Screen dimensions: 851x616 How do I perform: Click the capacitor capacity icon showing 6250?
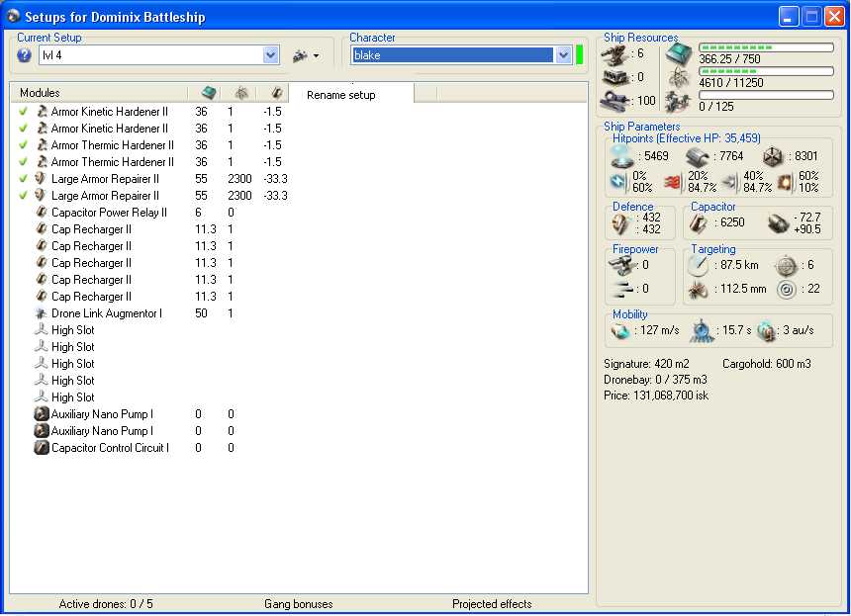(x=698, y=223)
